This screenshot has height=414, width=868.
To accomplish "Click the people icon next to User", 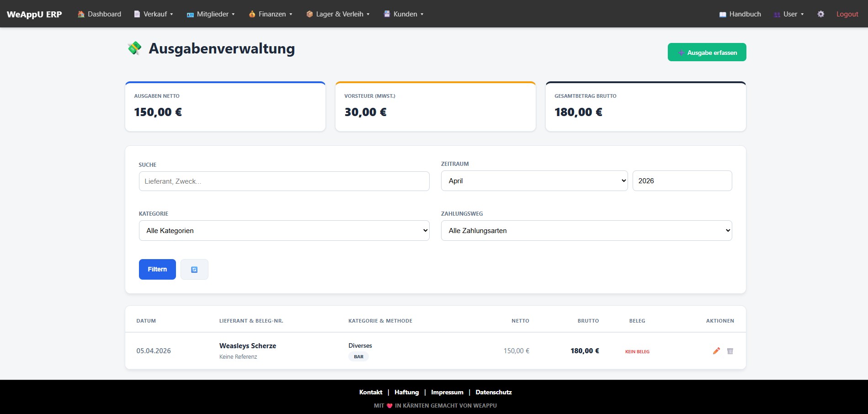I will click(777, 15).
